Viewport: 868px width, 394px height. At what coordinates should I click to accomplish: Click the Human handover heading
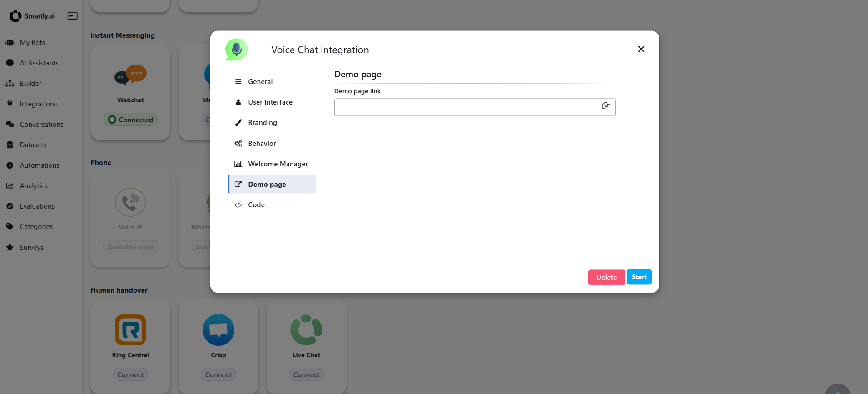coord(119,290)
